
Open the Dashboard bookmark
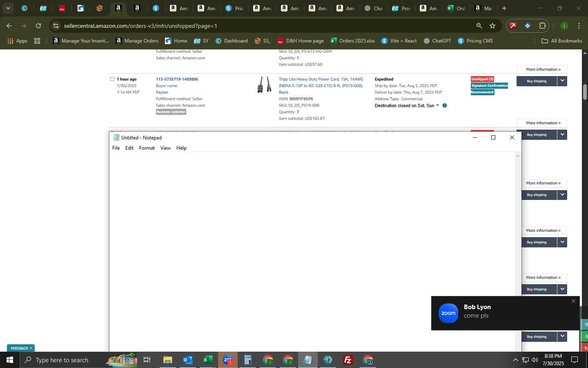pos(232,41)
